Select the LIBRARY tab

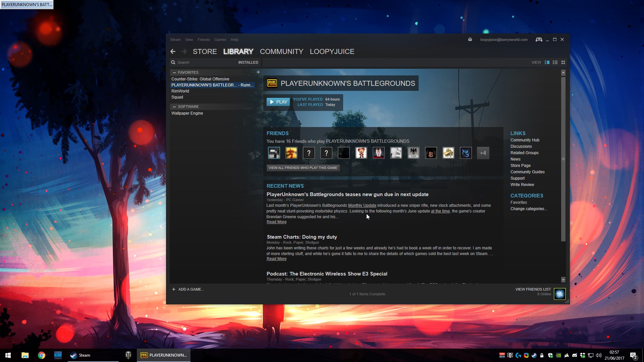pyautogui.click(x=238, y=52)
